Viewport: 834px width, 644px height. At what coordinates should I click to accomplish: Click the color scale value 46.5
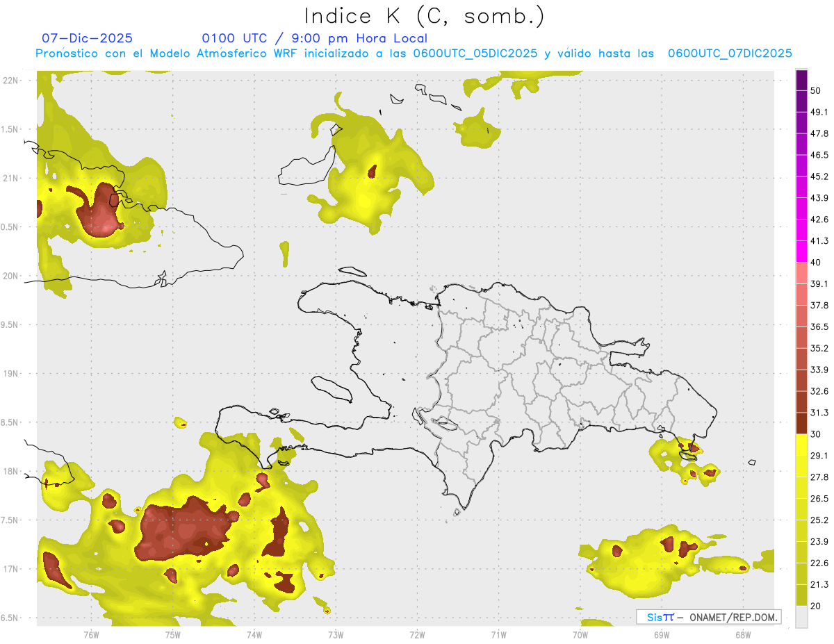[x=819, y=155]
